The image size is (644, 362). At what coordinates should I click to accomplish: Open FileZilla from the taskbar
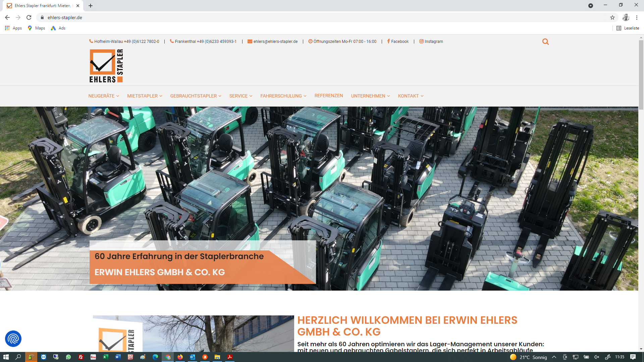[x=81, y=357]
